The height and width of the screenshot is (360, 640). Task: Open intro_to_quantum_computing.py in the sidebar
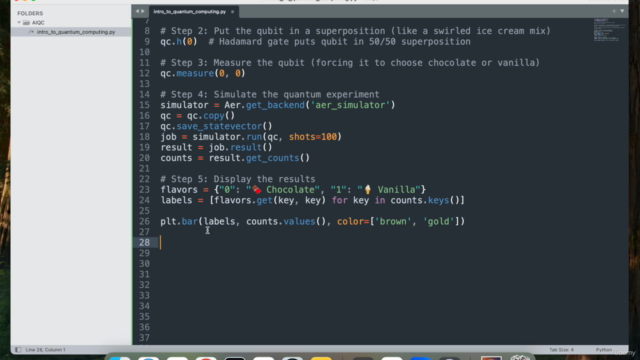coord(76,32)
